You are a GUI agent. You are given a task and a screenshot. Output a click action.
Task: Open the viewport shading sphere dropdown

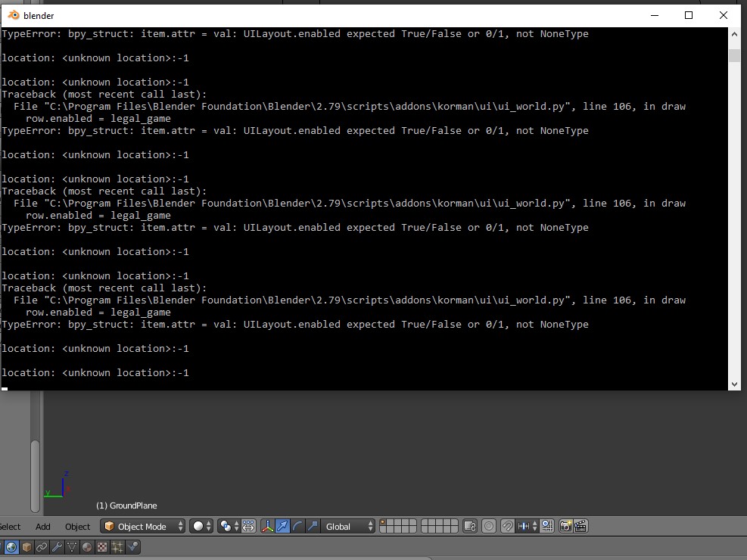(x=201, y=526)
